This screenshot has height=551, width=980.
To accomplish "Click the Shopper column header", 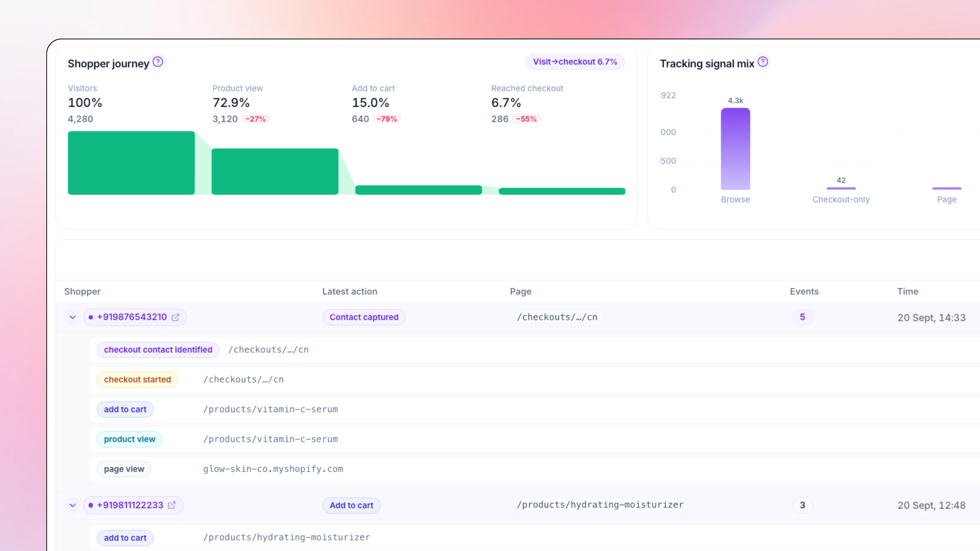I will coord(82,291).
